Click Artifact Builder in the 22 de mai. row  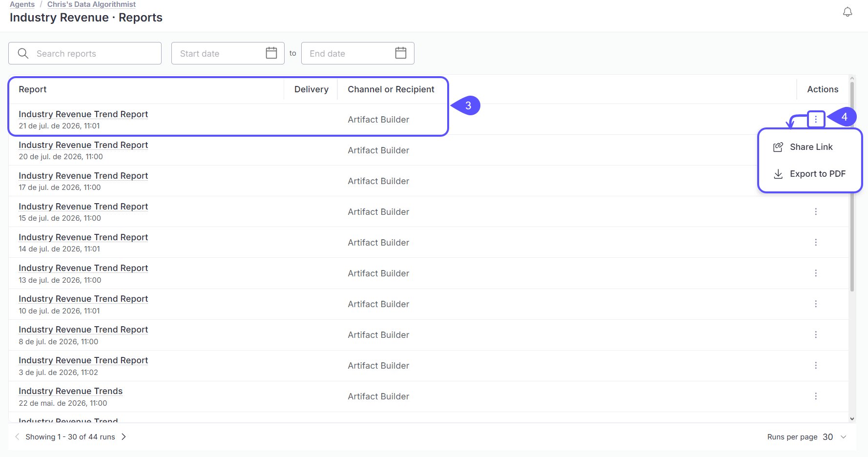coord(378,396)
